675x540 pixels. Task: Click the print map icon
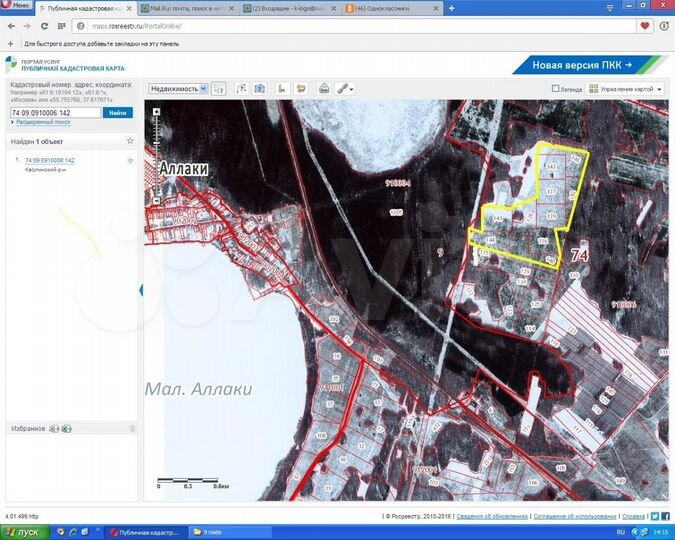322,88
